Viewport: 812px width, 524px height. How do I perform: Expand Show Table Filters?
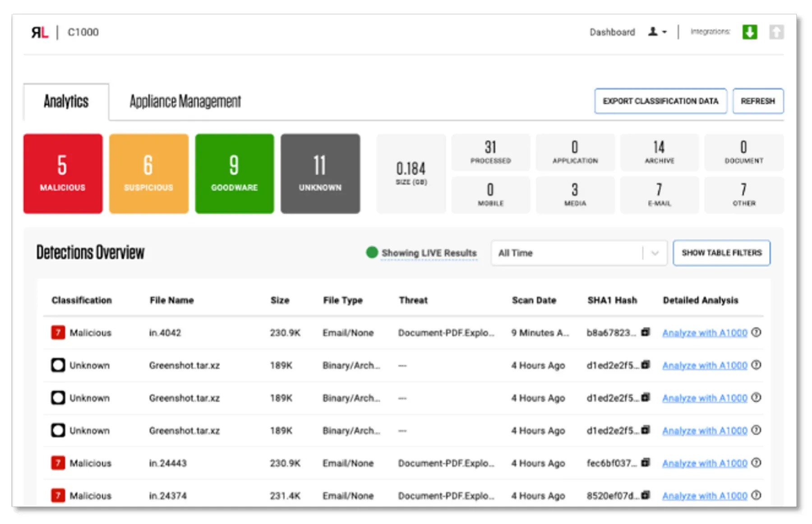[x=721, y=253]
